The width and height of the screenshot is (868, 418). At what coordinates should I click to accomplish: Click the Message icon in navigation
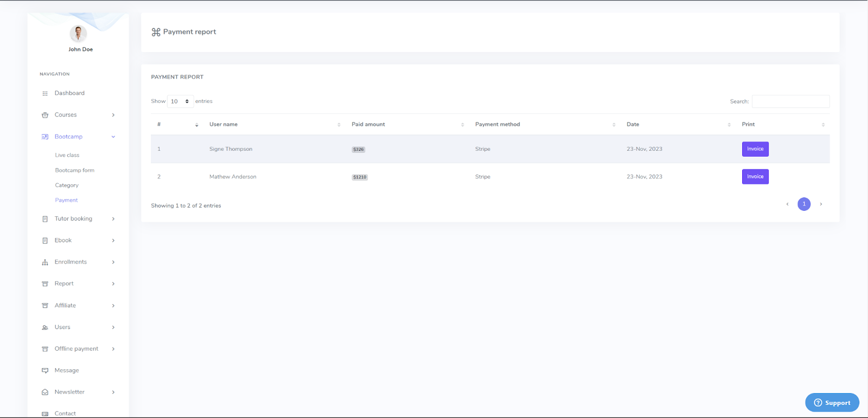[45, 371]
